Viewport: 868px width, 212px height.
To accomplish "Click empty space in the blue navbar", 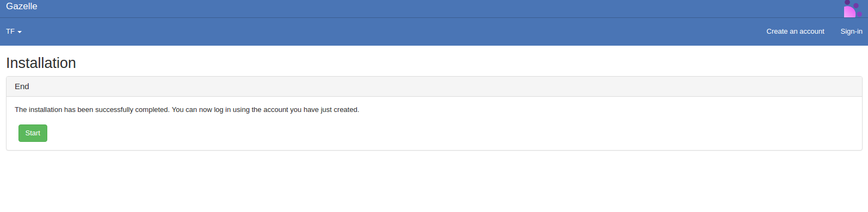I will [x=380, y=32].
